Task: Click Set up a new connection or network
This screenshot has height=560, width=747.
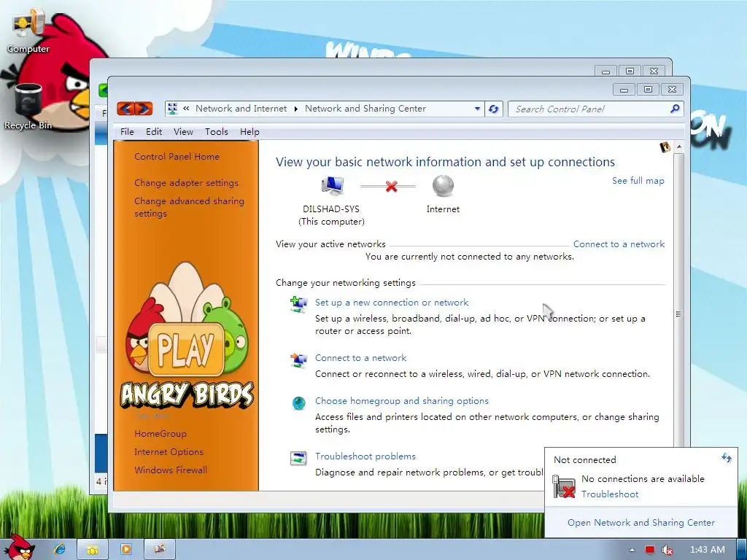Action: point(392,303)
